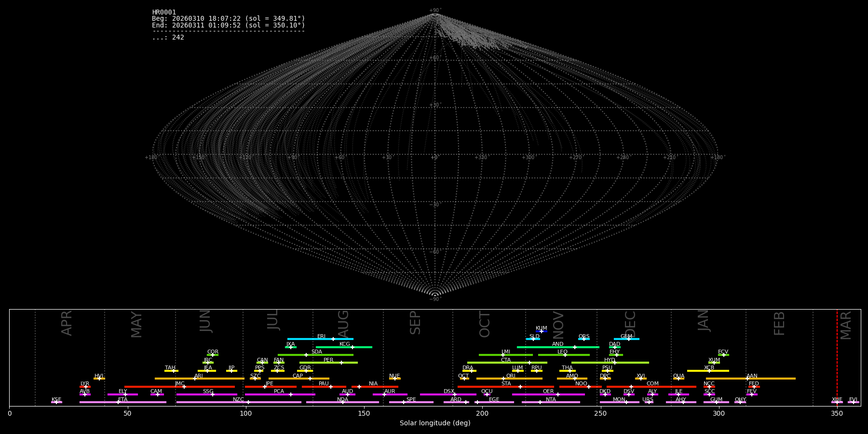Select the HVI shower bar
The image size is (868, 434).
[99, 379]
